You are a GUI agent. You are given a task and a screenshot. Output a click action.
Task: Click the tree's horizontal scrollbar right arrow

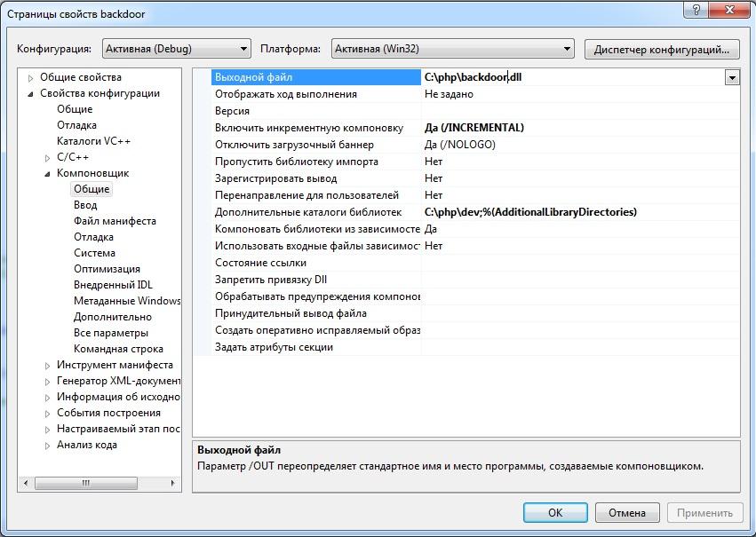click(172, 483)
